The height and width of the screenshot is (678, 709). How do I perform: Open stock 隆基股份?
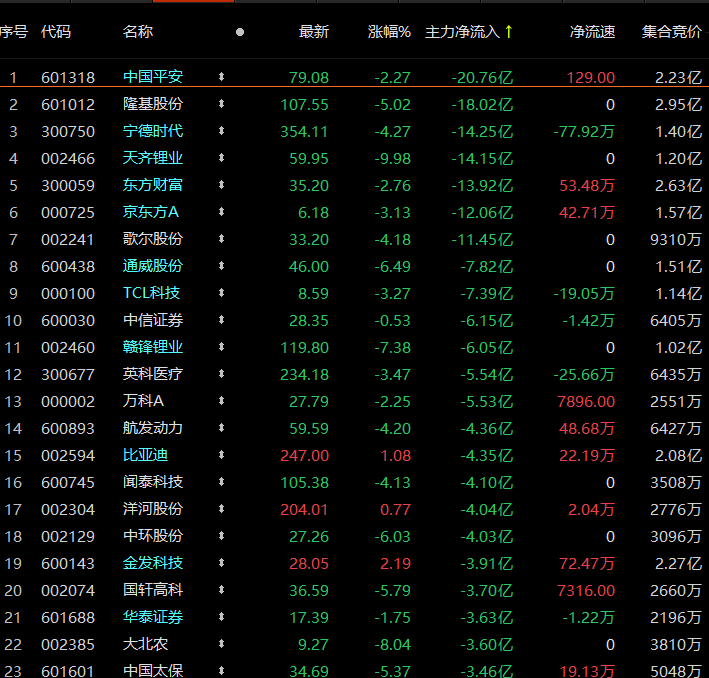(x=153, y=104)
